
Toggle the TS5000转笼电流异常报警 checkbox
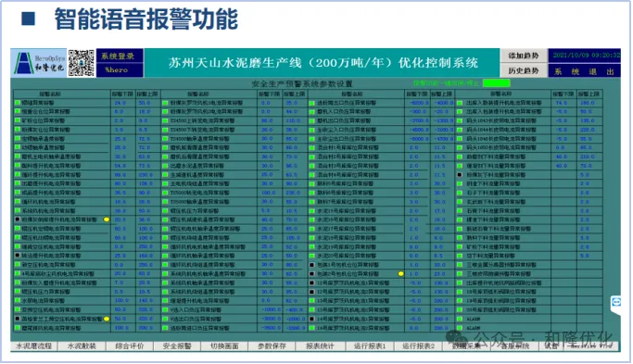click(165, 193)
